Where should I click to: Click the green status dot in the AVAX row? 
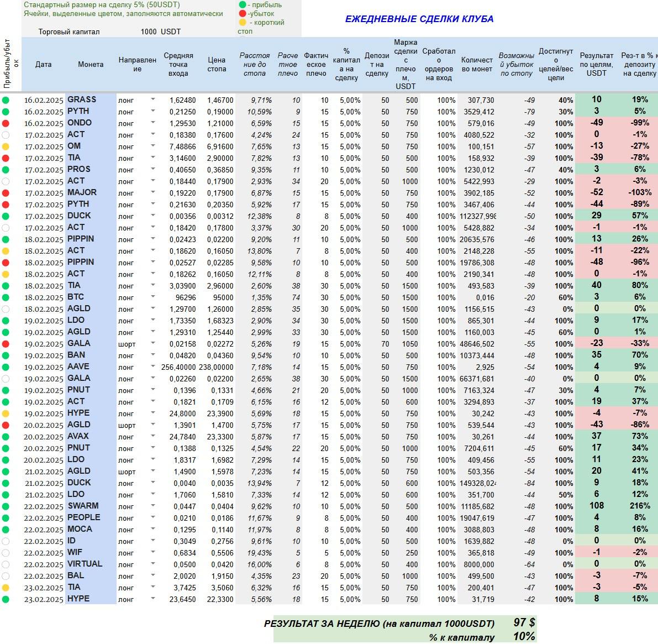[x=6, y=437]
